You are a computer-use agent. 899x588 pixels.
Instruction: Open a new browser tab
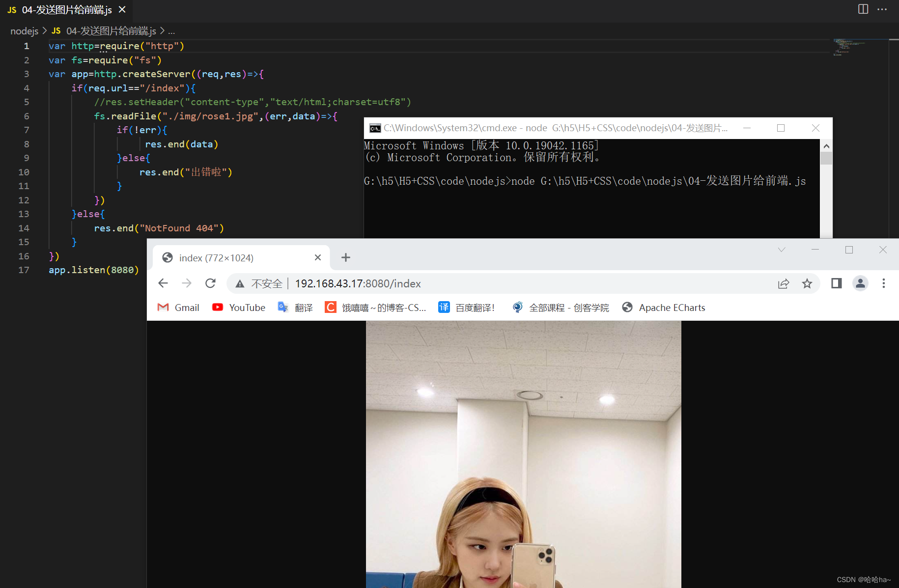coord(346,257)
